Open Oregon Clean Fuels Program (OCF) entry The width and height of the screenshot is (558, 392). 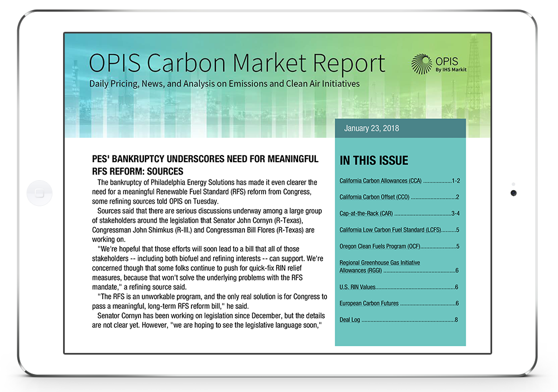click(x=400, y=246)
